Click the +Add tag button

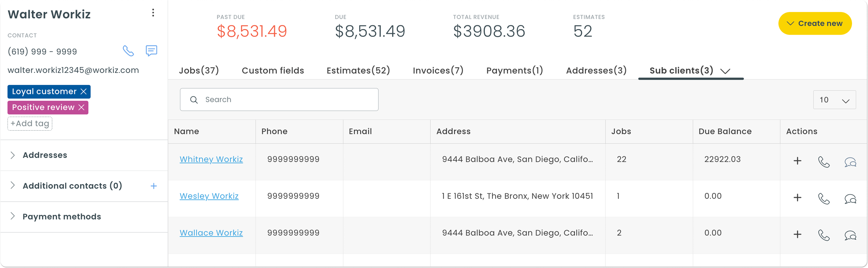pos(30,123)
